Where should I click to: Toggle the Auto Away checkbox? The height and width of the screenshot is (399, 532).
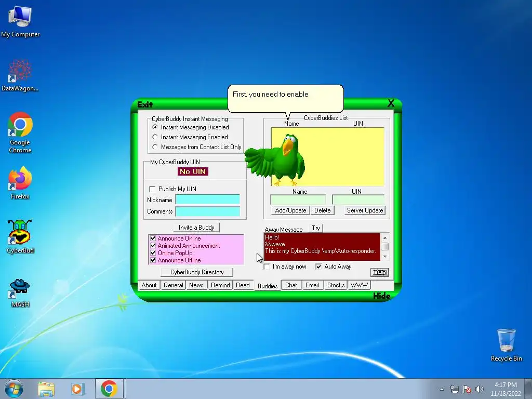(318, 267)
